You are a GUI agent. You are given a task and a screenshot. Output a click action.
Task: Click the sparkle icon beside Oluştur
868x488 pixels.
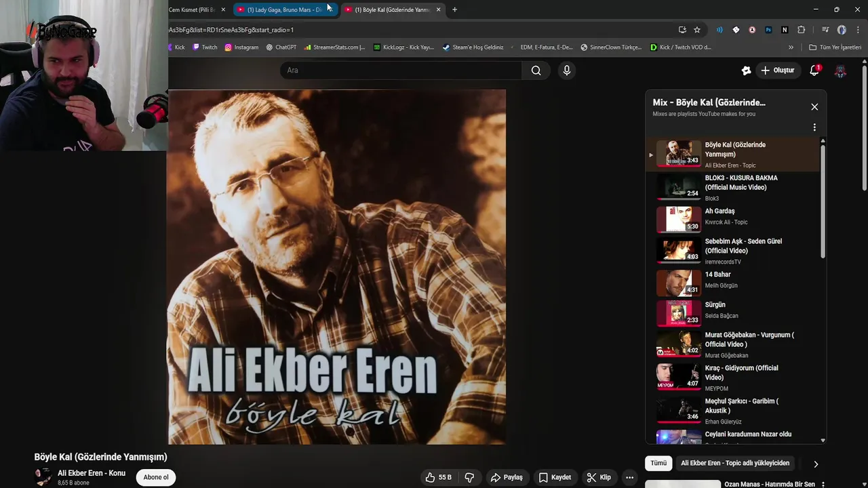point(746,70)
